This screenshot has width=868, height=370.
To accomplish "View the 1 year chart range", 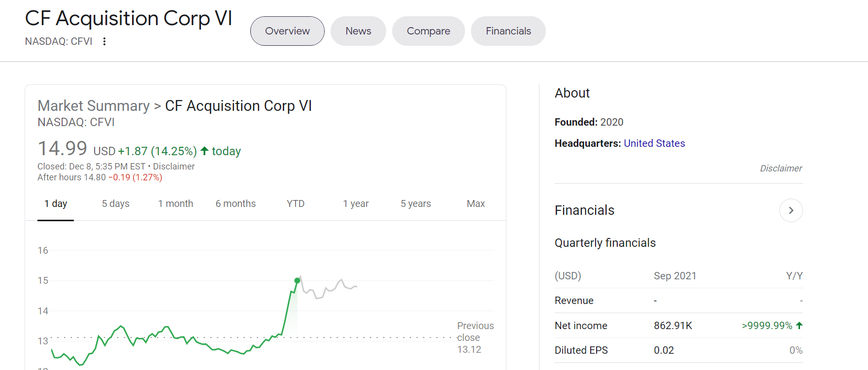I will point(356,203).
